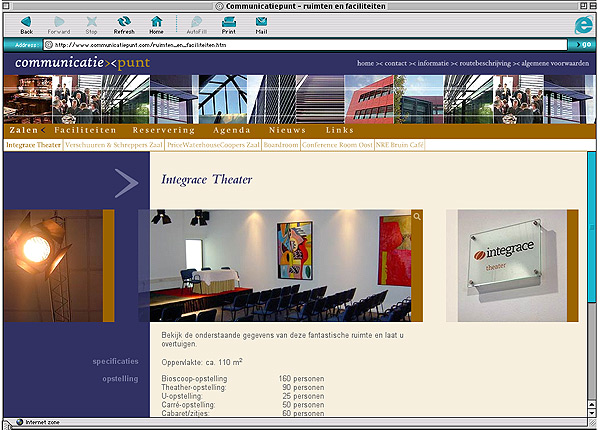Click the Carré-opstelling row
Viewport: 600px width, 430px height.
click(243, 405)
